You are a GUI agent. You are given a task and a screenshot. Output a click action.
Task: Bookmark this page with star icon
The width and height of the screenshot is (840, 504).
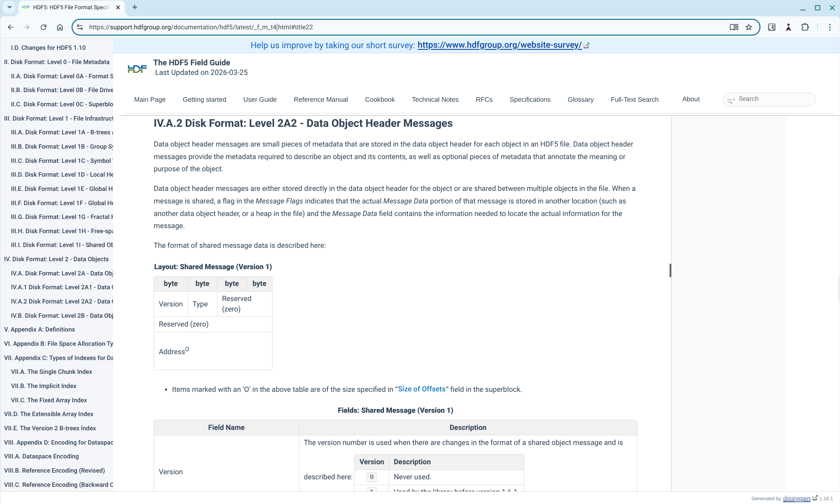[749, 27]
